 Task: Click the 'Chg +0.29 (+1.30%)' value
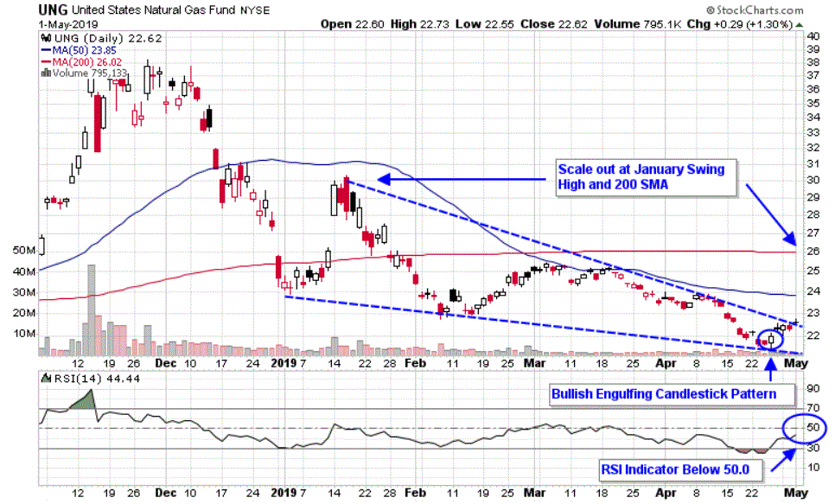[x=740, y=24]
